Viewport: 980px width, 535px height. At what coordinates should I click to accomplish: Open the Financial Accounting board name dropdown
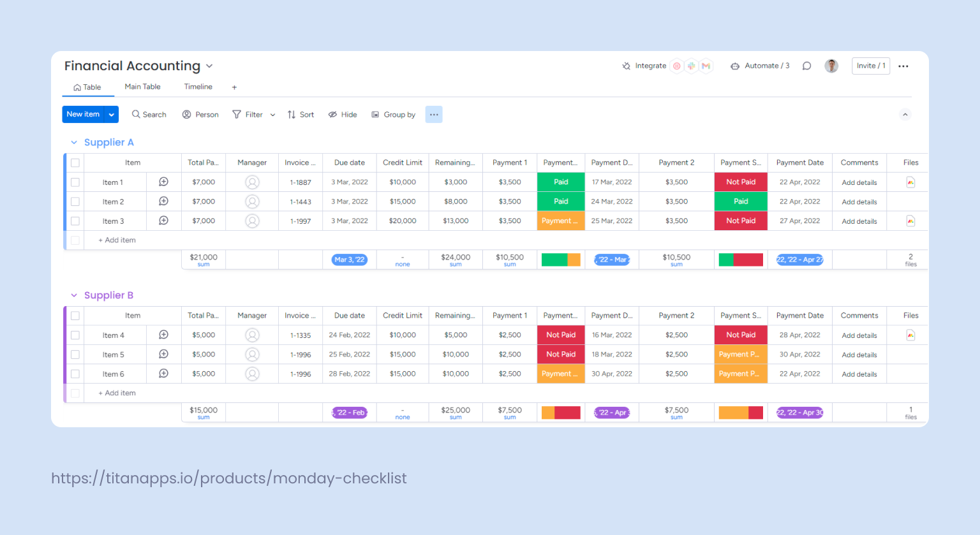209,66
